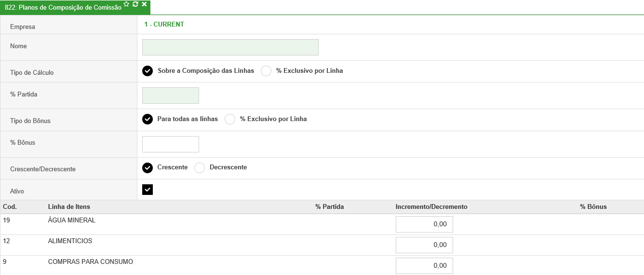Click the % Partida input field
Viewport: 644px width, 275px height.
tap(171, 96)
